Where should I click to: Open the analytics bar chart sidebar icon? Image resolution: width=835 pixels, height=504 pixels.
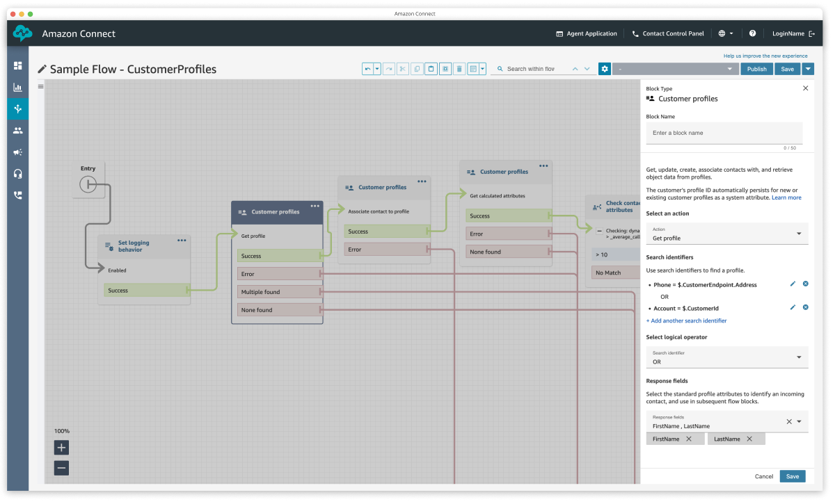click(x=17, y=87)
